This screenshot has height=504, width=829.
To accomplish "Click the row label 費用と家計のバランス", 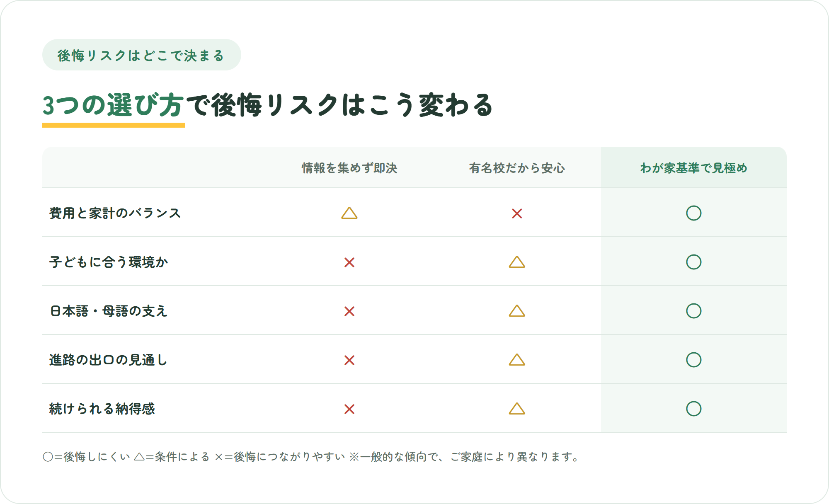I will click(115, 213).
